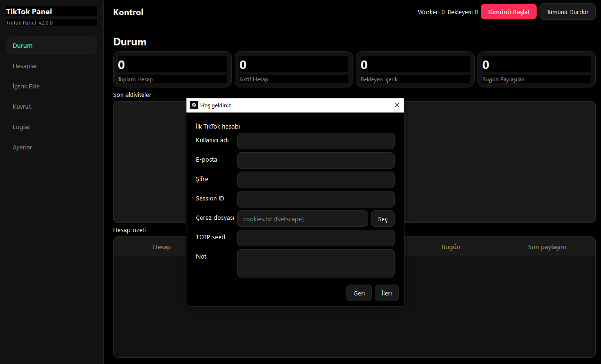The image size is (601, 364).
Task: Open İçerik Ekle in the sidebar
Action: pos(52,86)
